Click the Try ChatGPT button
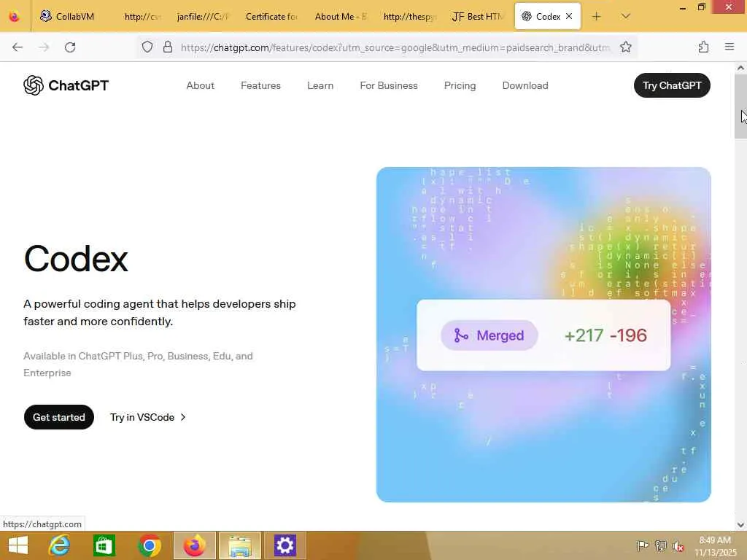The image size is (747, 560). (672, 85)
